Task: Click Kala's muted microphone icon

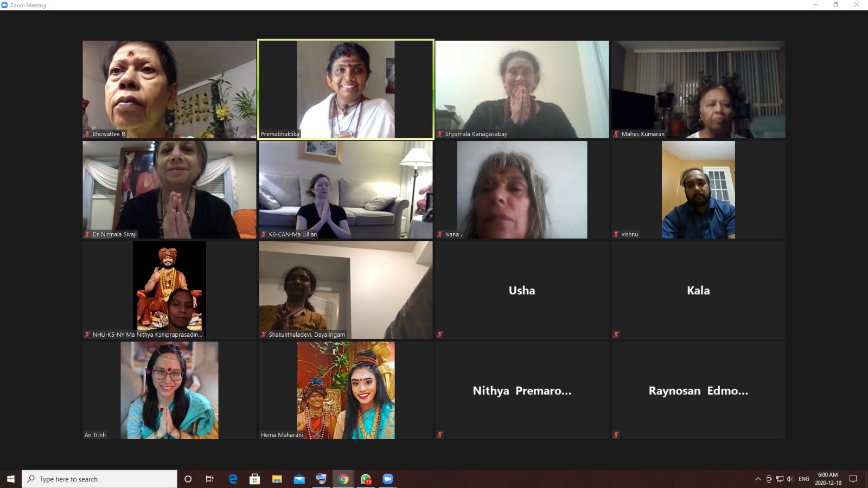Action: tap(616, 335)
